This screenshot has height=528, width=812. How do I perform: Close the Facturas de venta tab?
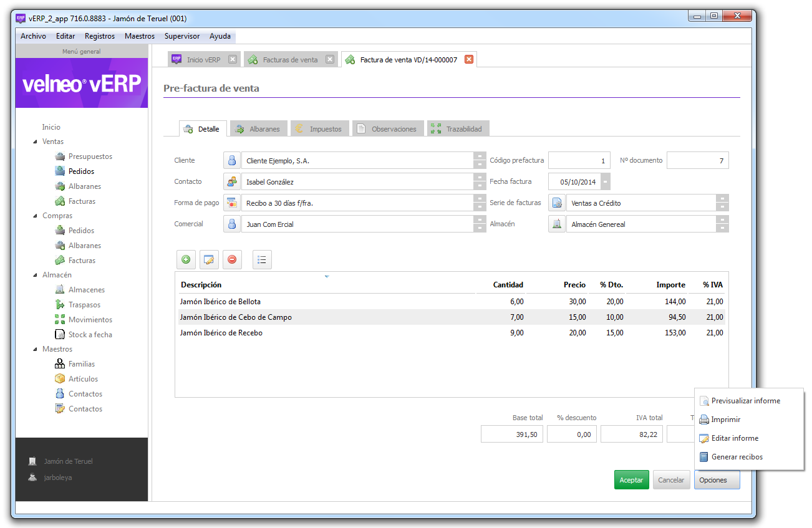(x=330, y=60)
